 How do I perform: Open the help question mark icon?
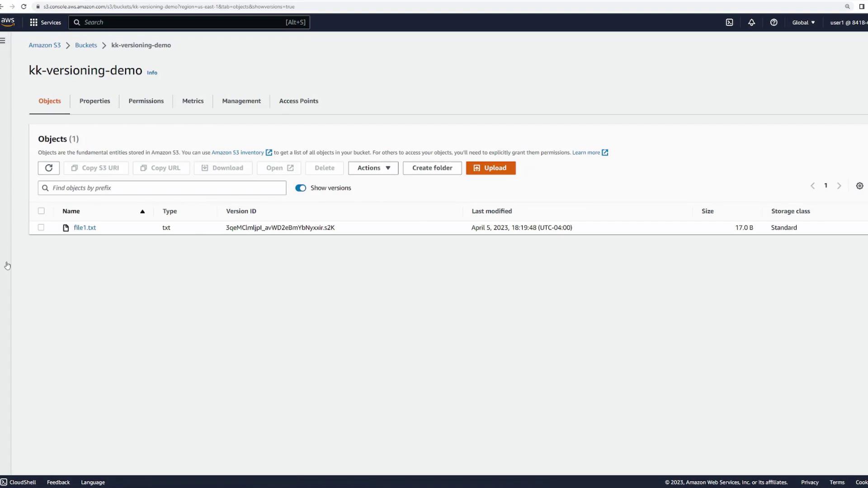[x=774, y=23]
